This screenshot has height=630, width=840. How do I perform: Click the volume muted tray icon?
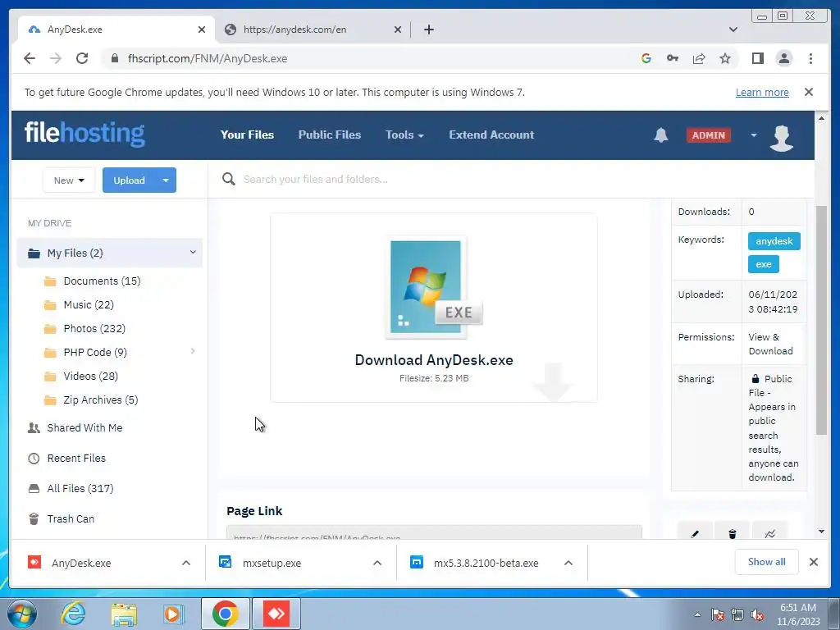click(757, 615)
